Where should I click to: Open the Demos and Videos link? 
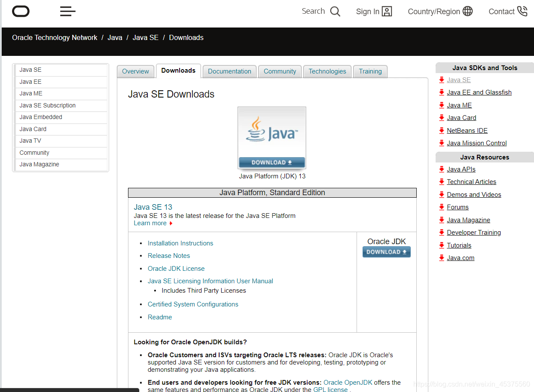[474, 195]
